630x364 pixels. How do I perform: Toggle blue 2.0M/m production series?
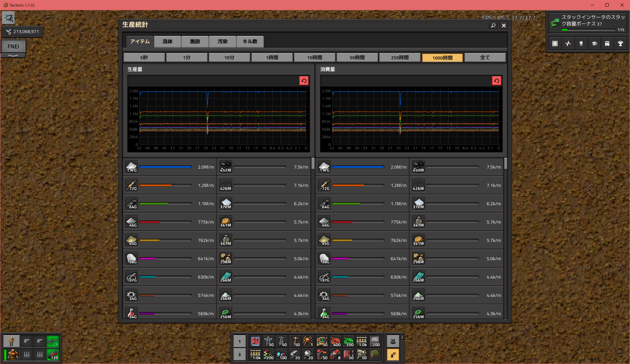[170, 167]
